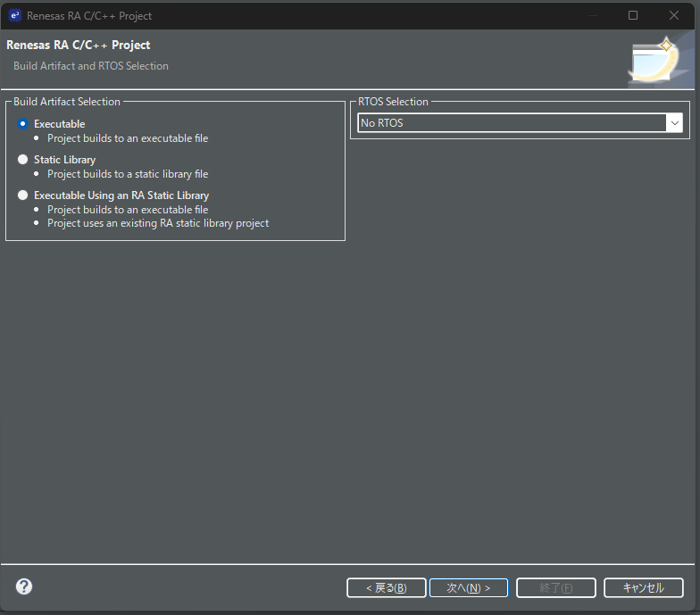Click text 'Project builds to a static library file'

[128, 174]
